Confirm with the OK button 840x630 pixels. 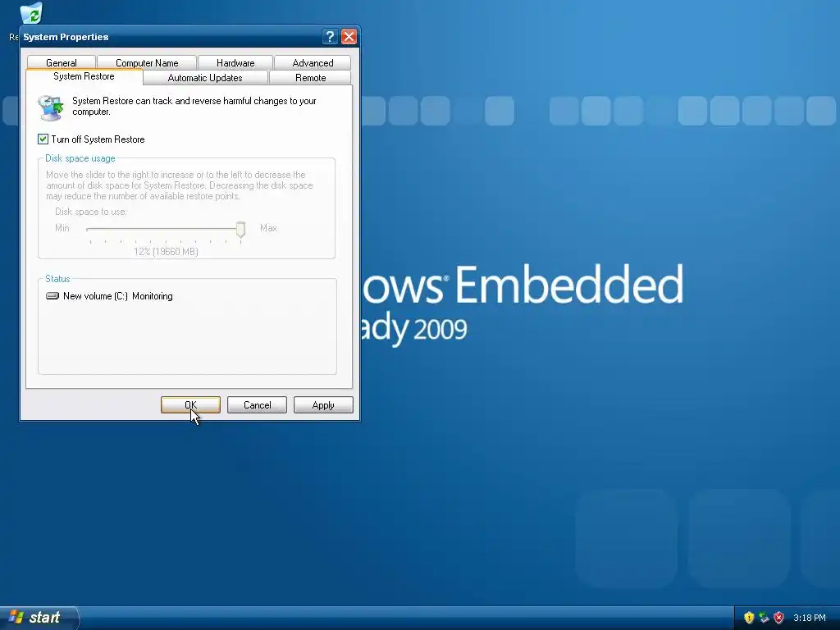pyautogui.click(x=190, y=405)
